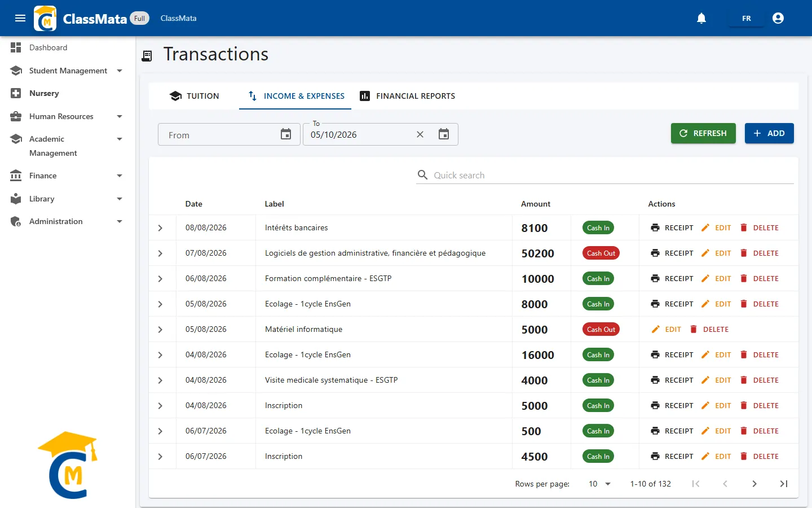
Task: Expand the Administration sidebar menu
Action: click(68, 221)
